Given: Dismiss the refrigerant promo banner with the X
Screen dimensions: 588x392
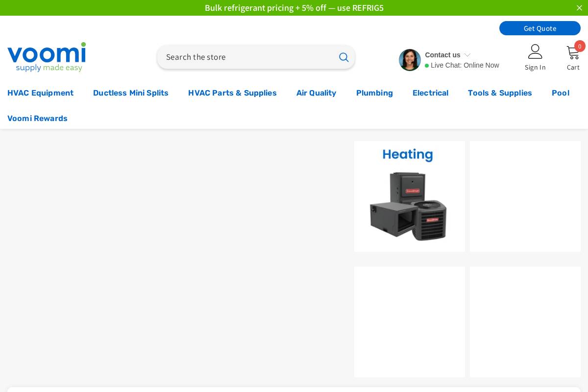Looking at the screenshot, I should click(580, 8).
